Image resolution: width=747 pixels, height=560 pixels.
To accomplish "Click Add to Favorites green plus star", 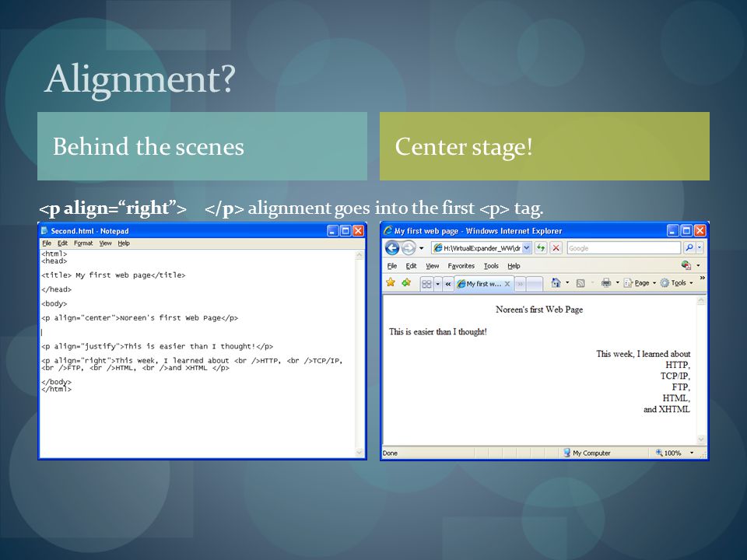I will pyautogui.click(x=406, y=283).
